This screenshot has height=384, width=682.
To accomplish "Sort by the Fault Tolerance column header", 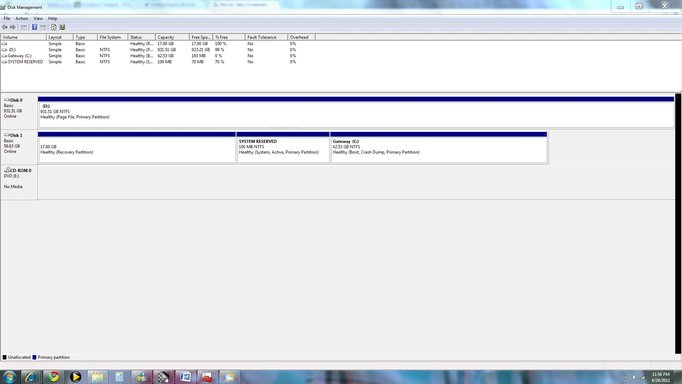I will 266,37.
